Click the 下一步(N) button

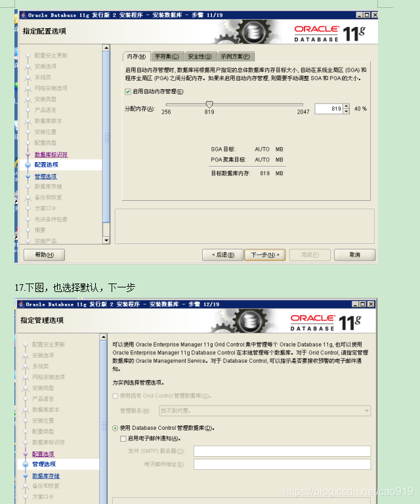[264, 255]
